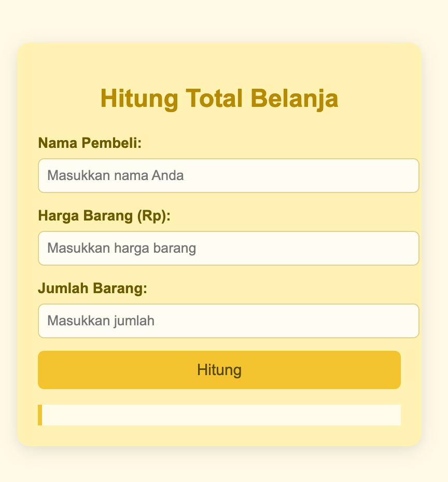Click the "Harga Barang (Rp):" label
The height and width of the screenshot is (482, 448).
tap(104, 216)
